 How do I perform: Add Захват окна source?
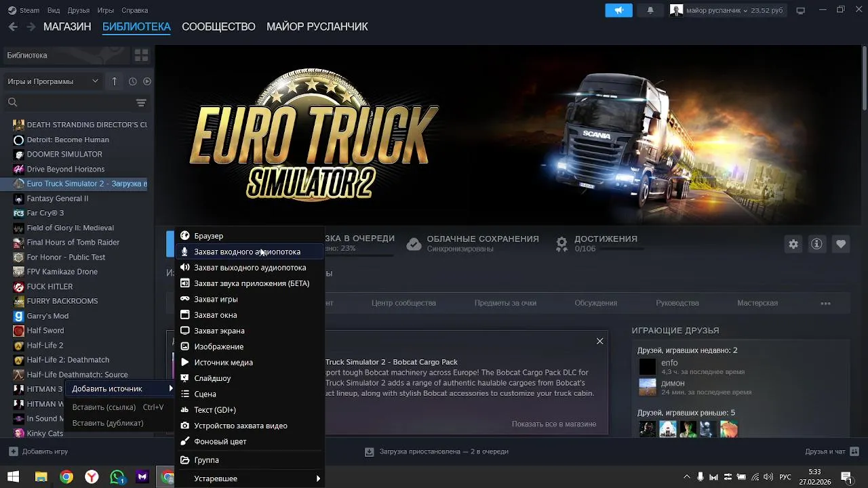250,315
